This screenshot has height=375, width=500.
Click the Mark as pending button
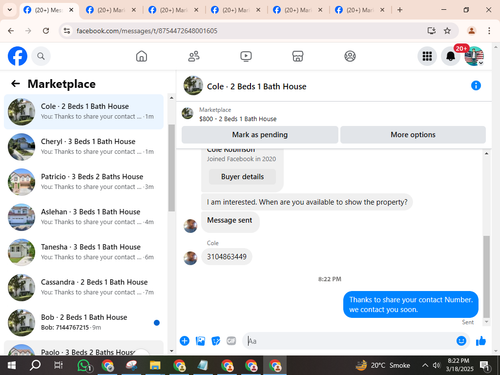(x=260, y=135)
